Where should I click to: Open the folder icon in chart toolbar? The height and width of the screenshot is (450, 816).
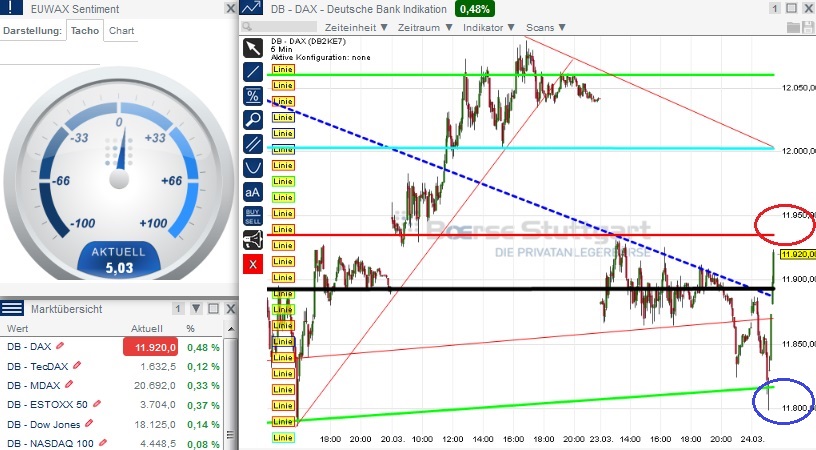793,28
